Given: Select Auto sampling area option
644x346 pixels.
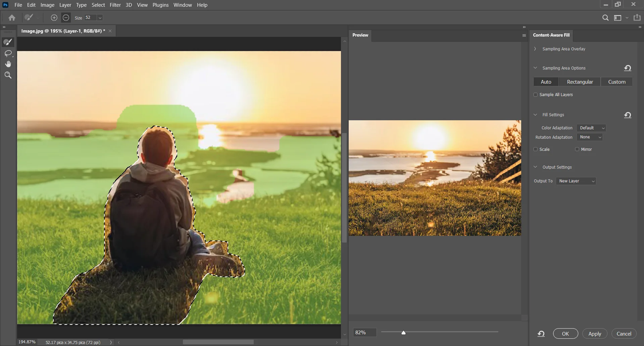Looking at the screenshot, I should (x=546, y=82).
